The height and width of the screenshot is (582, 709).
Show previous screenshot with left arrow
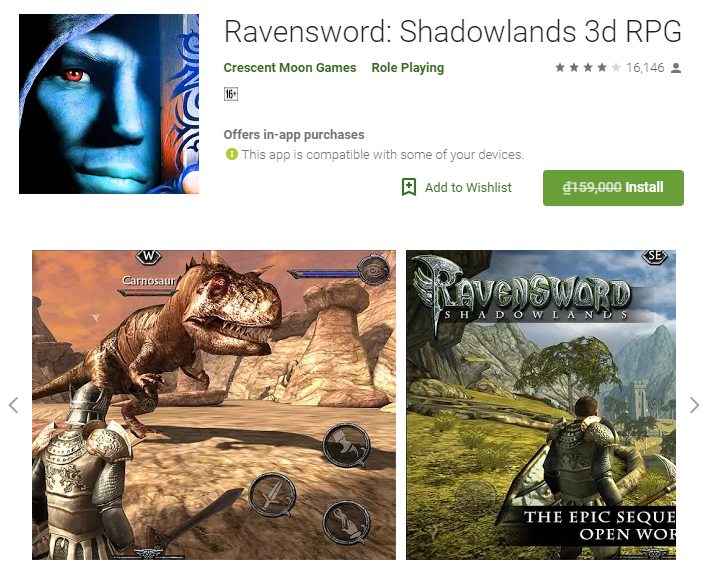pos(14,405)
